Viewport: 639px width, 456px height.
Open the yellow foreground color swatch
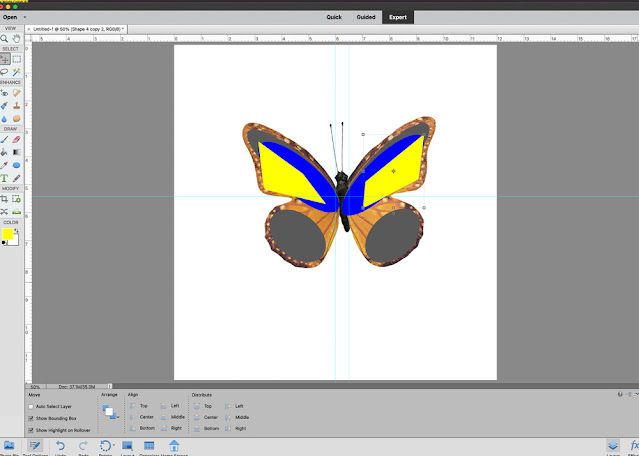(7, 234)
